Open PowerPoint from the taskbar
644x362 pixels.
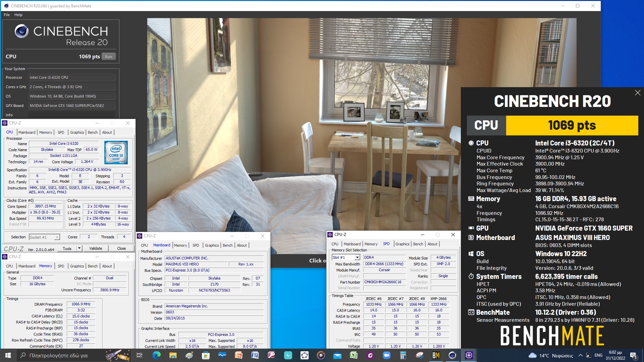[x=238, y=355]
